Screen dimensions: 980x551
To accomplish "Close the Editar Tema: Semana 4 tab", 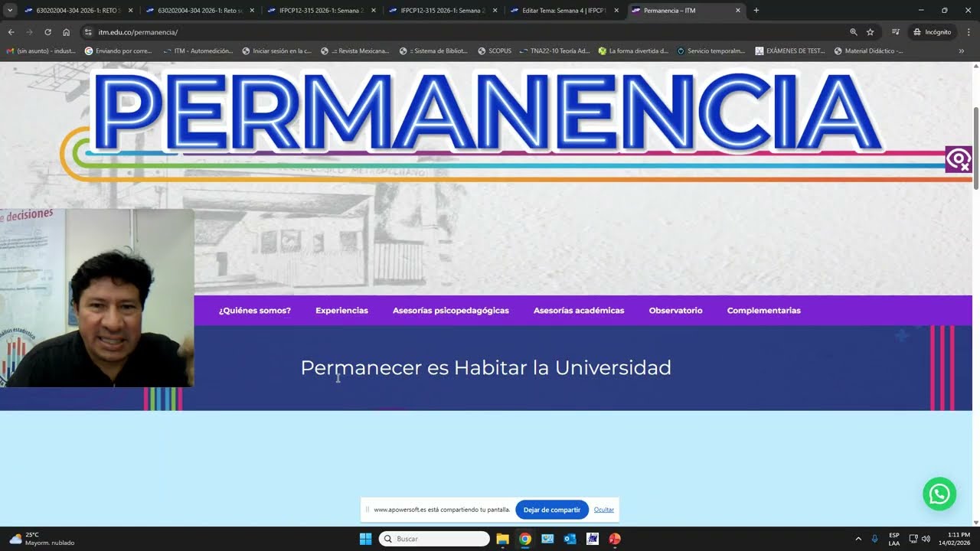I will click(616, 11).
